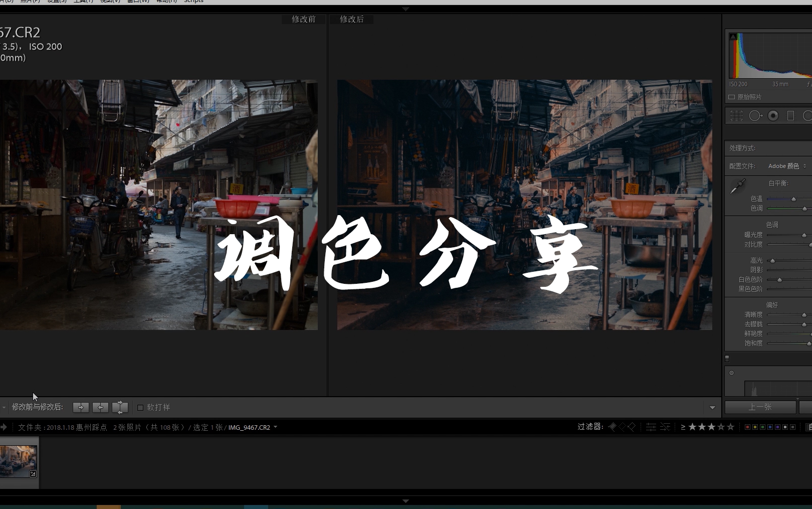Select the Spot Removal tool
The width and height of the screenshot is (812, 509).
coord(755,116)
